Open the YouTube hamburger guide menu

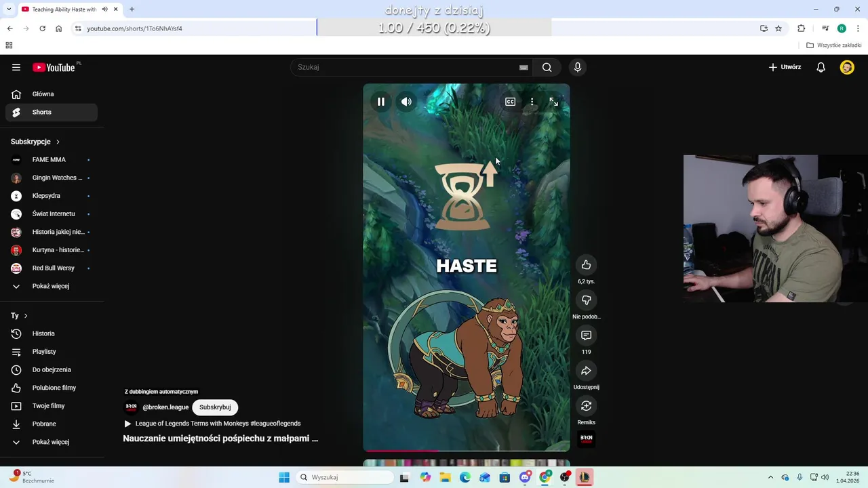pos(16,67)
